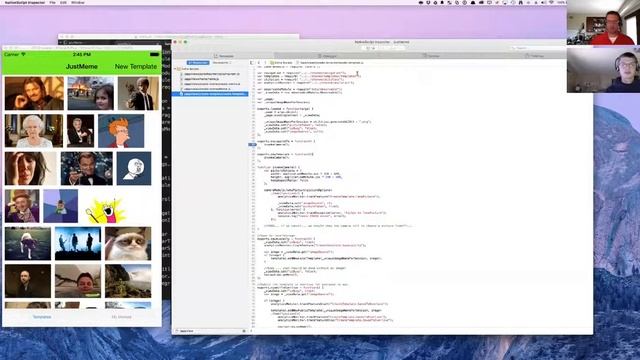Image resolution: width=640 pixels, height=360 pixels.
Task: Click the sidebar filter field at bottom
Action: pyautogui.click(x=209, y=331)
